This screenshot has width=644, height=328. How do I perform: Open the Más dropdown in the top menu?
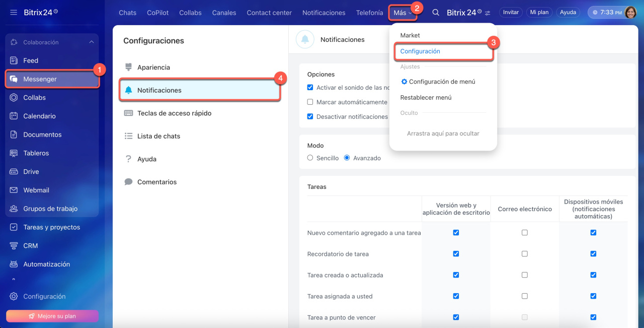tap(403, 13)
